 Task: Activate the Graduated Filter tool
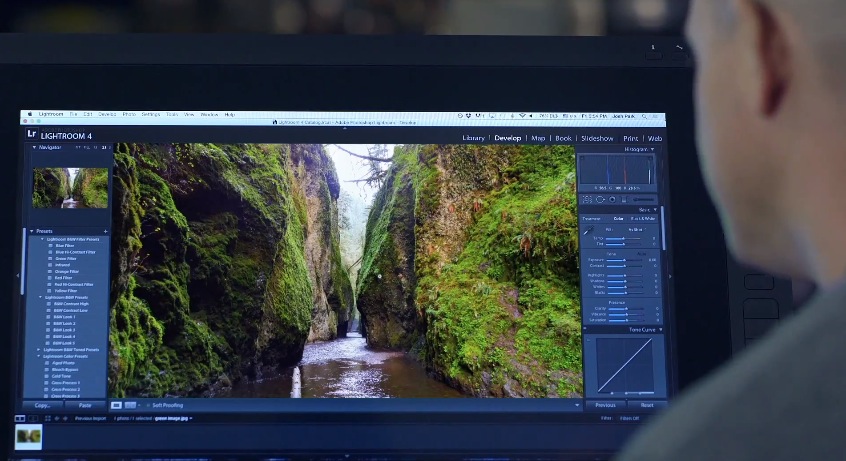(x=624, y=199)
